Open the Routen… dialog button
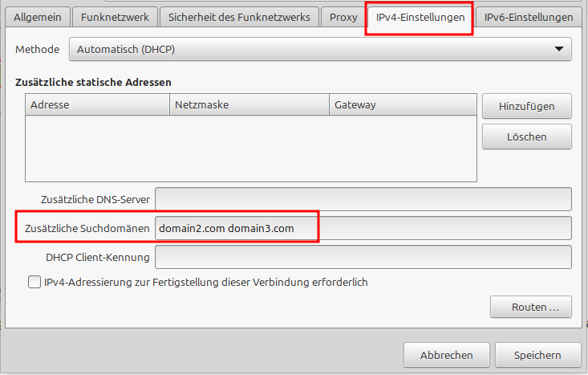 [x=529, y=308]
